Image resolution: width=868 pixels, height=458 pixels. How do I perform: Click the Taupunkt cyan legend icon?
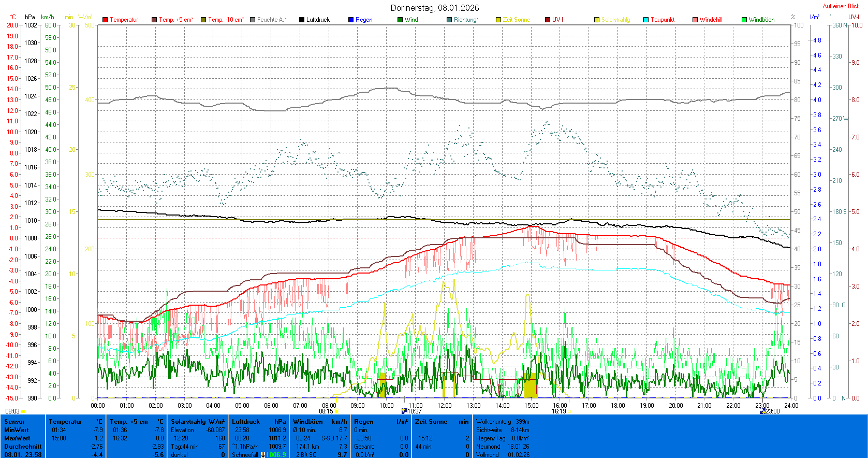point(646,20)
